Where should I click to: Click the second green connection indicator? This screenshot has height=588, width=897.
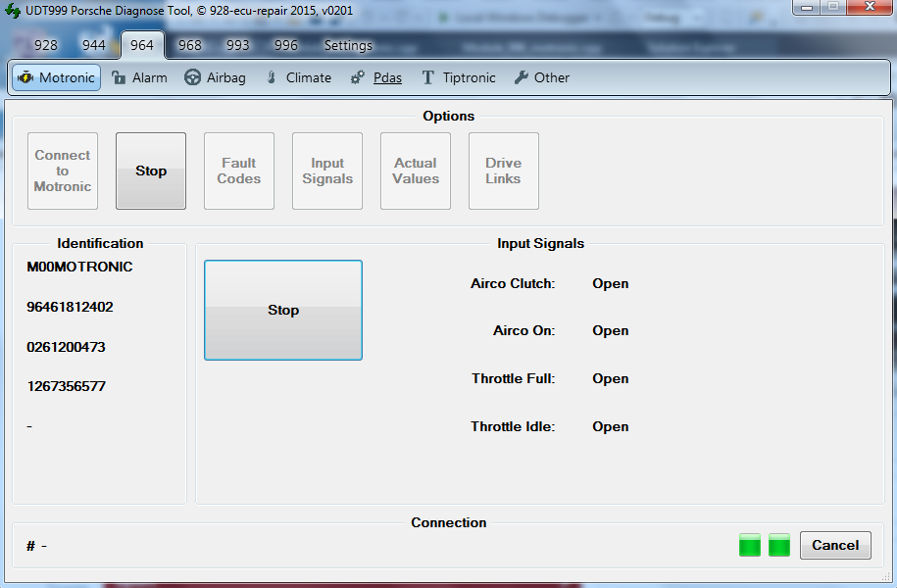[779, 545]
